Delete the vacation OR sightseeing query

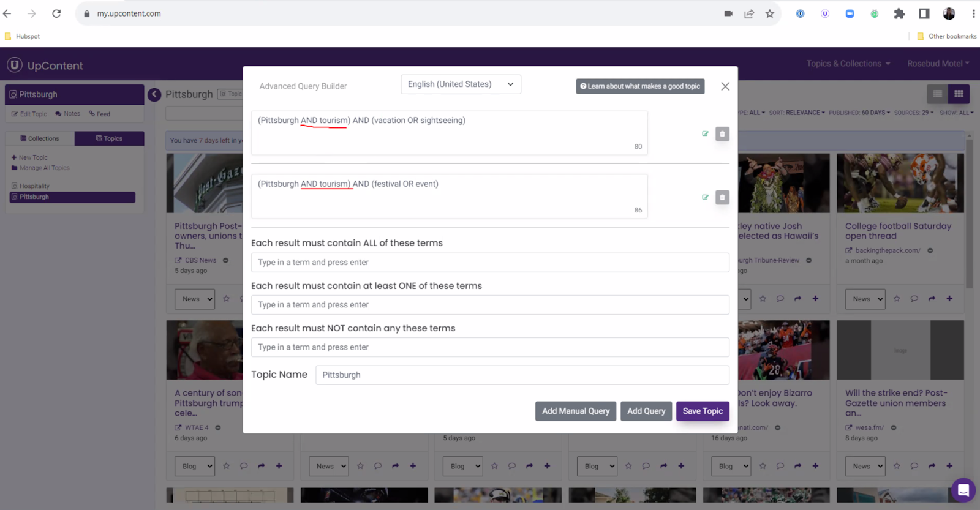tap(722, 133)
